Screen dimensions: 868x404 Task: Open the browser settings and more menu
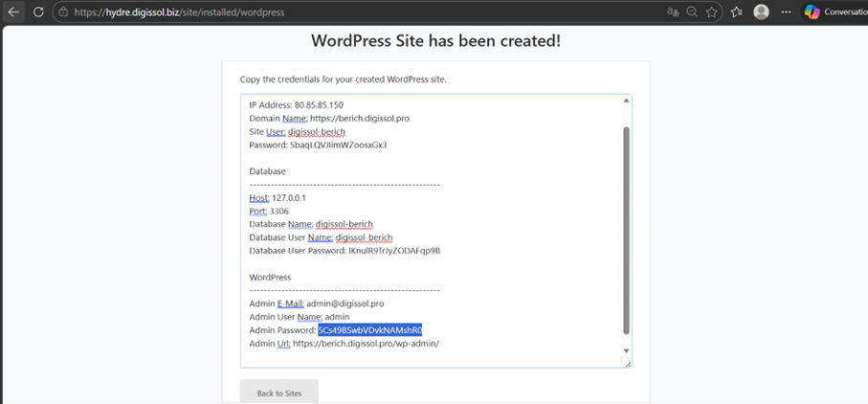(786, 12)
